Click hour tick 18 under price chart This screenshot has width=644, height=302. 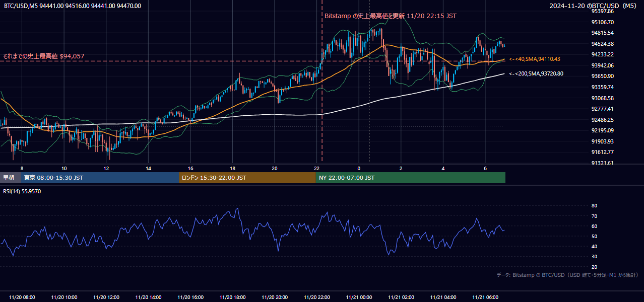coord(232,168)
